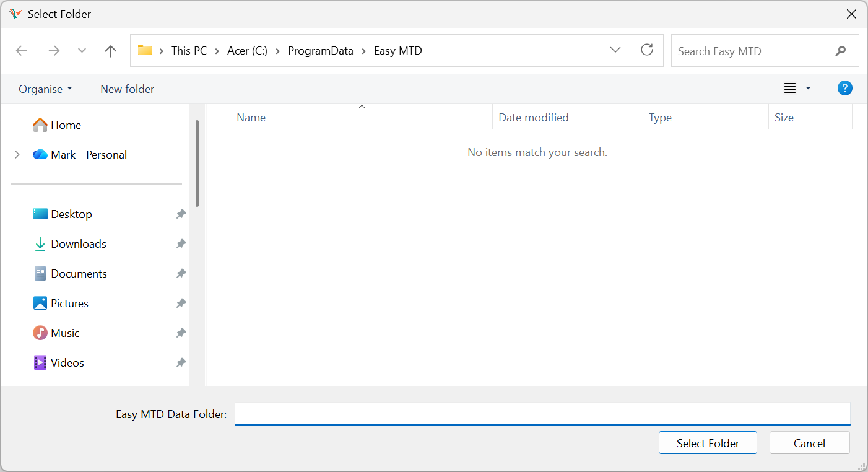Screen dimensions: 868x472
Task: Open the blue Help icon
Action: pyautogui.click(x=844, y=88)
